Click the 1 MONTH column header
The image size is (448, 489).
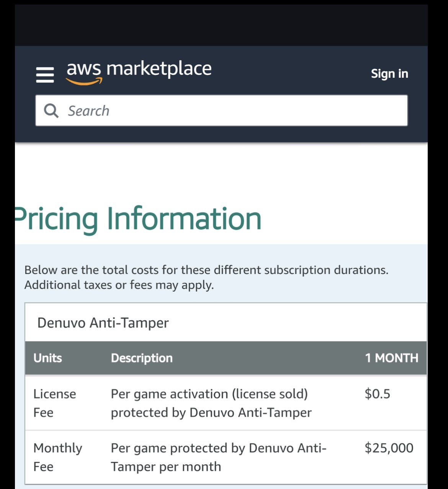pos(391,358)
